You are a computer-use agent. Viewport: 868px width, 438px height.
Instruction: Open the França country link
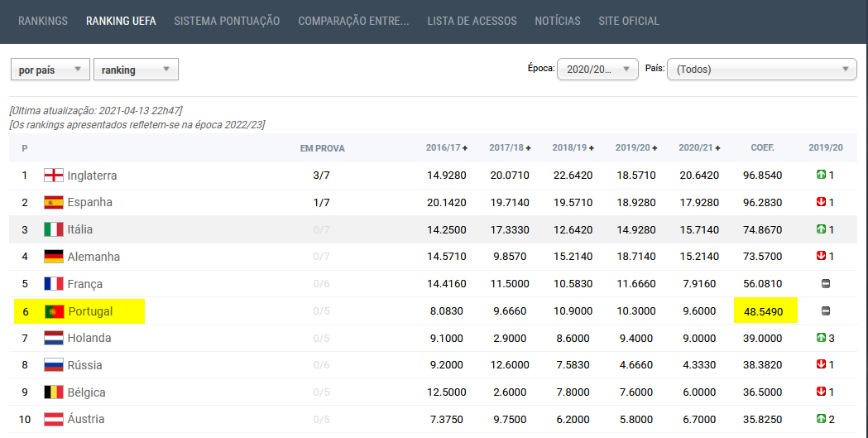(84, 284)
